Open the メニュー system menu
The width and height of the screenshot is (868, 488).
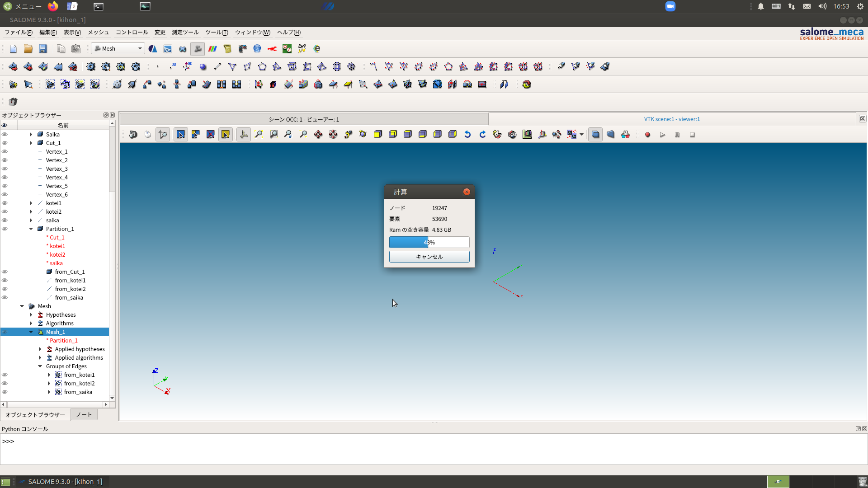23,6
